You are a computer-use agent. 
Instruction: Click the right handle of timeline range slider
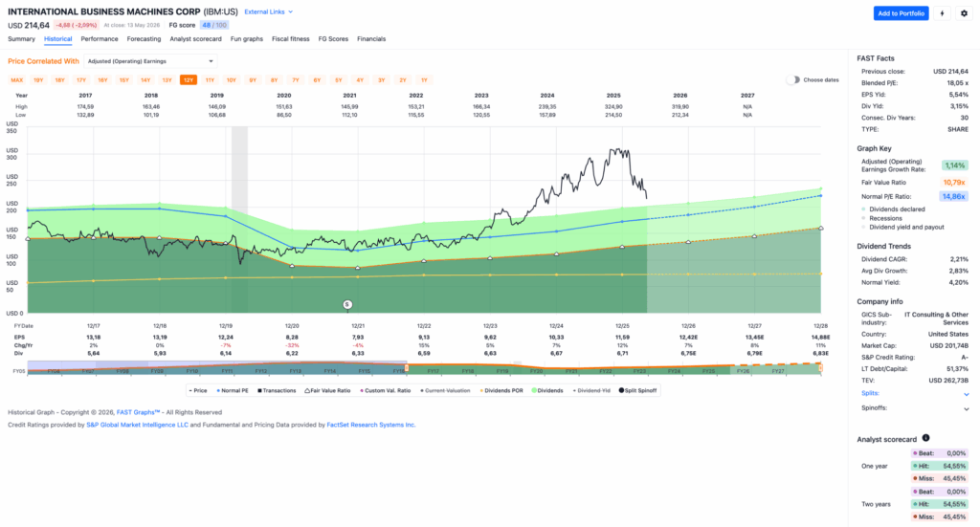click(x=820, y=368)
